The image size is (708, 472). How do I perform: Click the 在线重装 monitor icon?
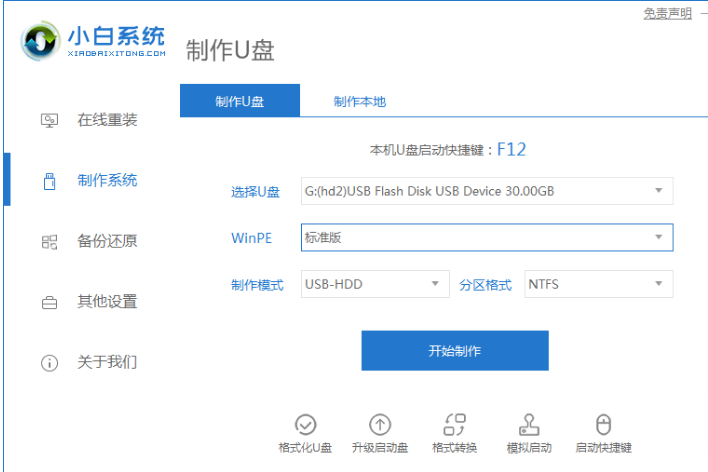tap(49, 121)
